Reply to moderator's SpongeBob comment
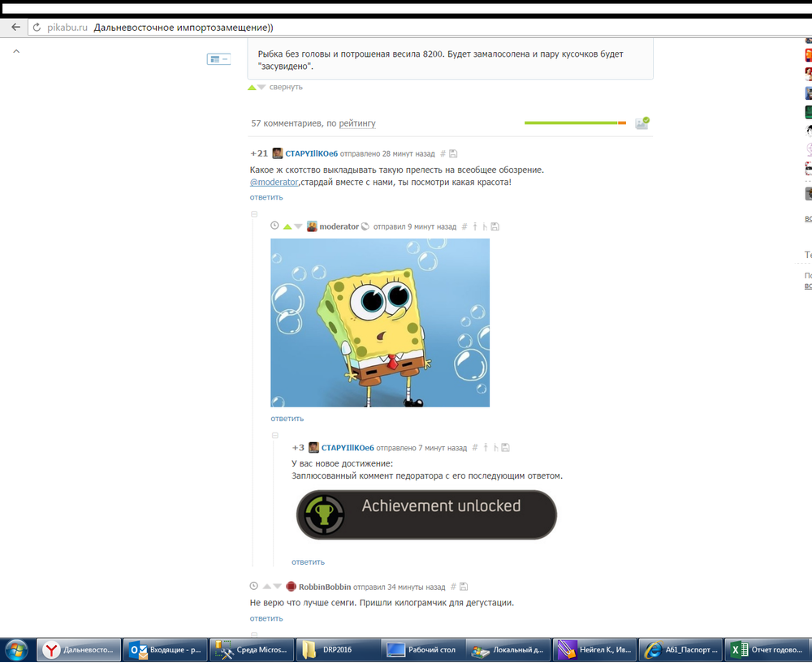Image resolution: width=812 pixels, height=667 pixels. pyautogui.click(x=287, y=419)
